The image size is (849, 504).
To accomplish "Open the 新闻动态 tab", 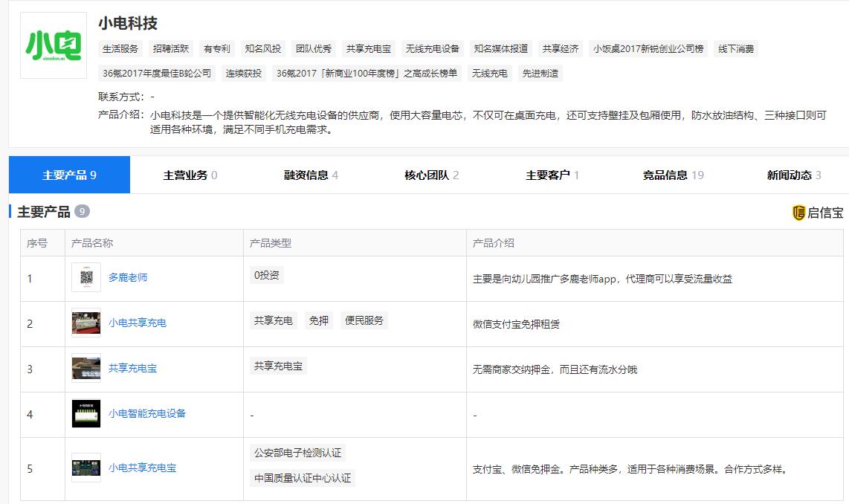I will tap(794, 175).
